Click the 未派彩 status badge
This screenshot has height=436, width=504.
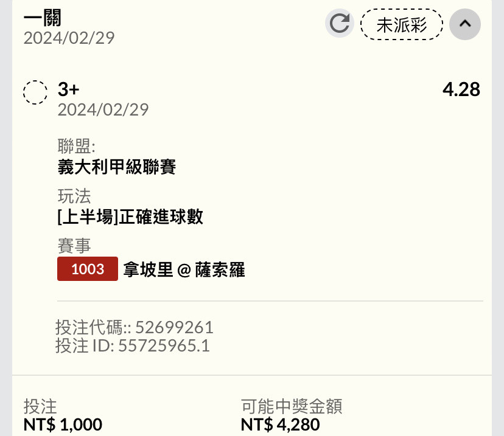tap(402, 24)
